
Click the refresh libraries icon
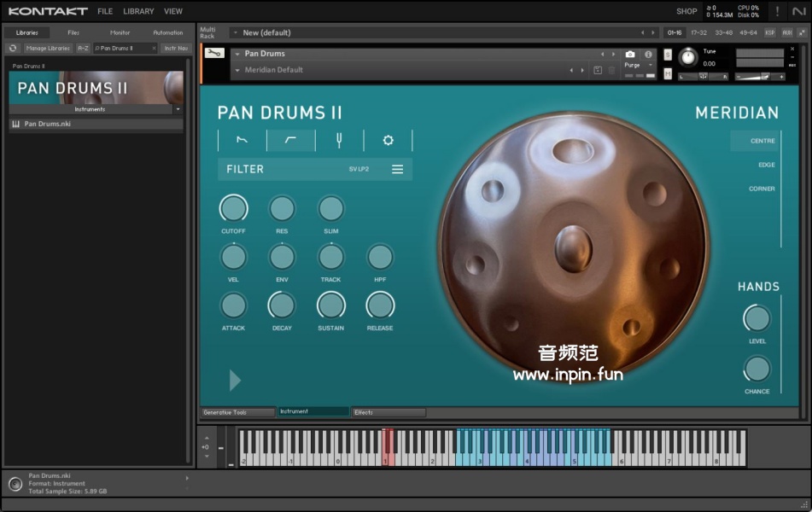[13, 49]
